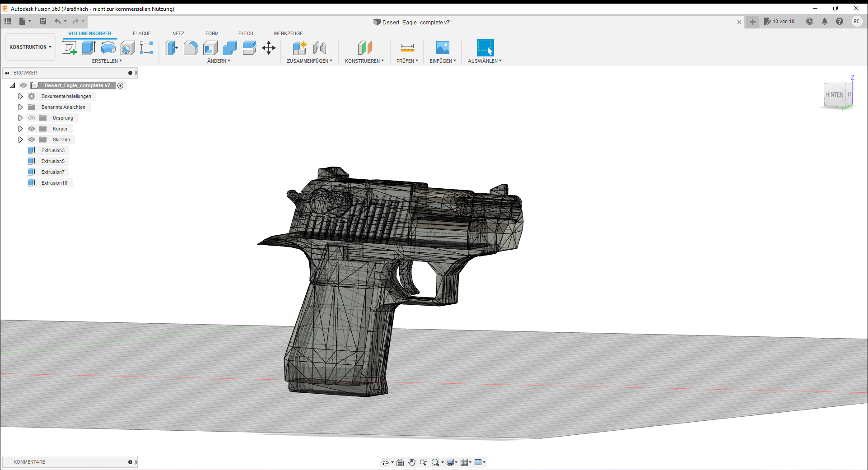Select the Extrude tool

pos(88,47)
